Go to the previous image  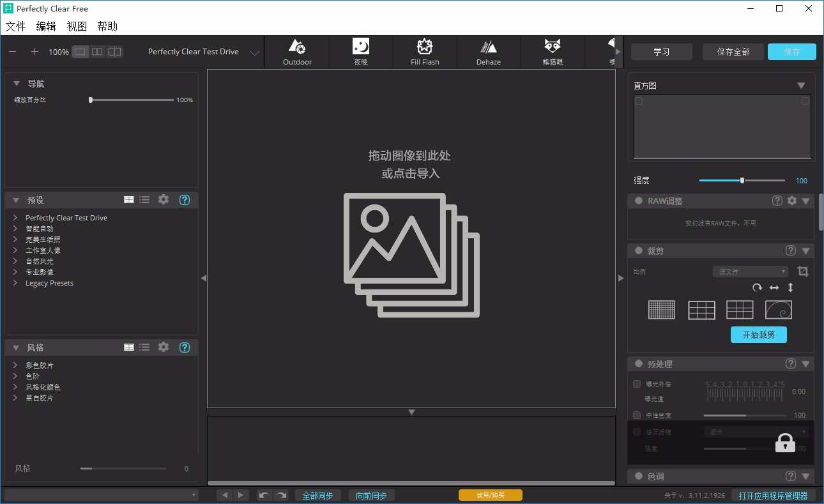tap(225, 495)
